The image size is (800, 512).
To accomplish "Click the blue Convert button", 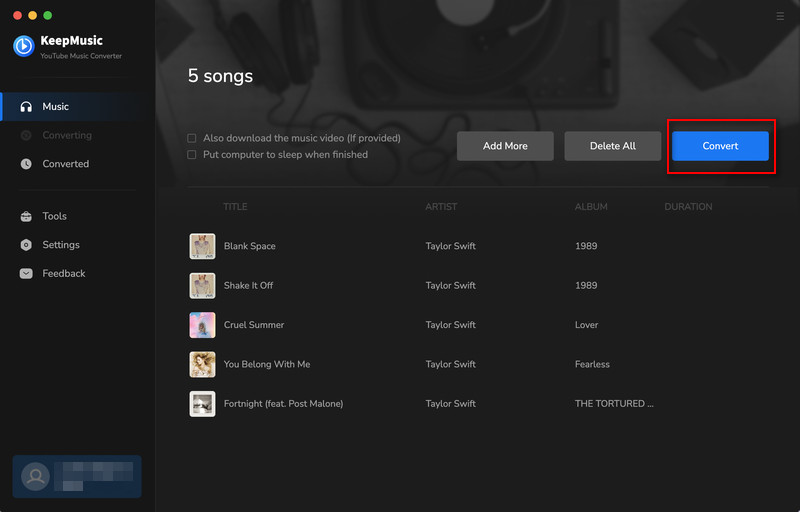I will click(x=720, y=146).
